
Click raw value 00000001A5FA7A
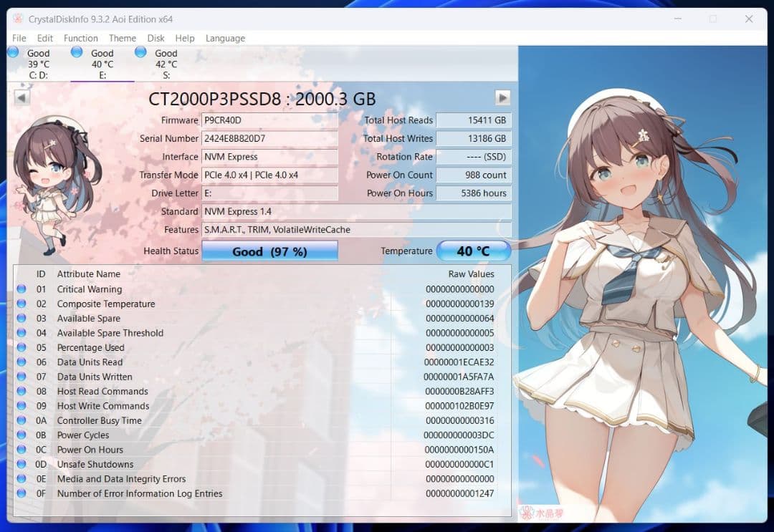pos(459,376)
